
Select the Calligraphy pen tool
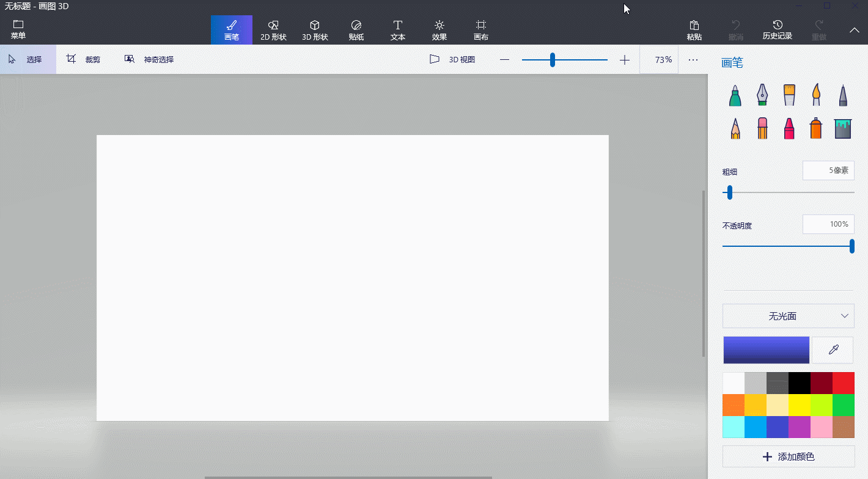tap(762, 95)
